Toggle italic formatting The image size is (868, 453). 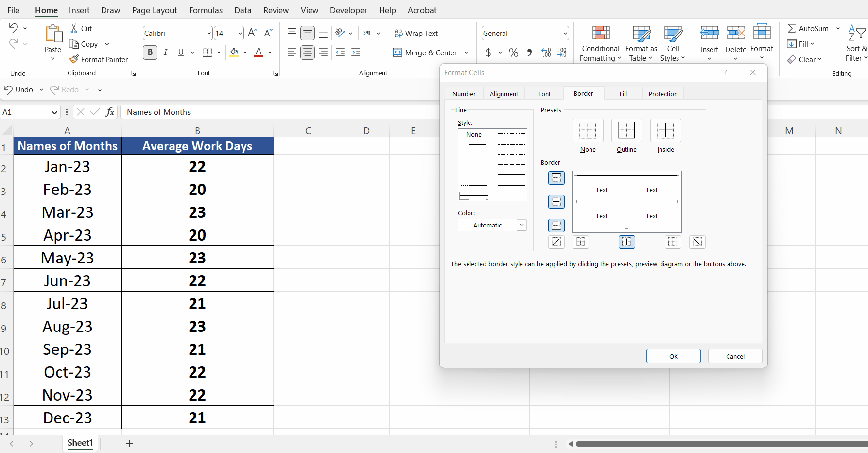[x=165, y=52]
